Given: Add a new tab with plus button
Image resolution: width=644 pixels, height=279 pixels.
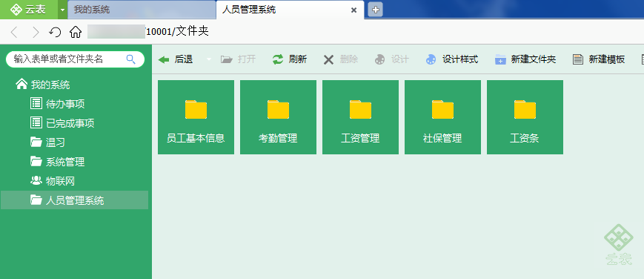Looking at the screenshot, I should pyautogui.click(x=375, y=10).
